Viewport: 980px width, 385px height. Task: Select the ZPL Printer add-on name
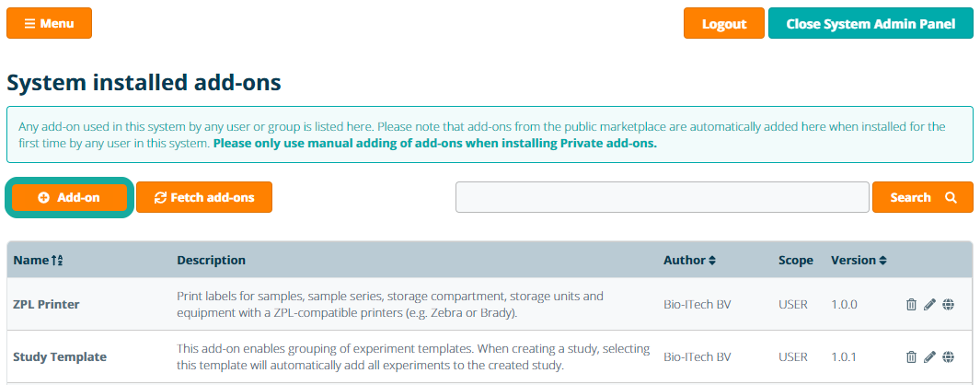[x=46, y=305]
